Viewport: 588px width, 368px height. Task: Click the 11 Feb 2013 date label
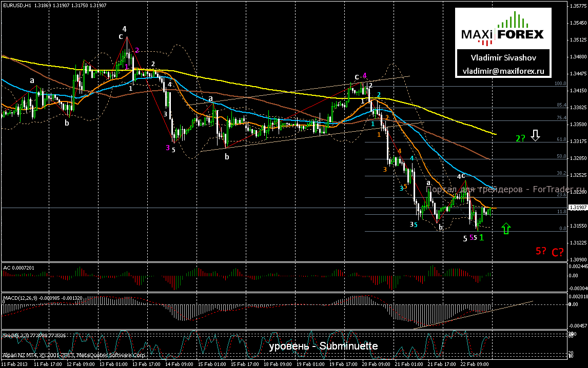click(x=14, y=364)
